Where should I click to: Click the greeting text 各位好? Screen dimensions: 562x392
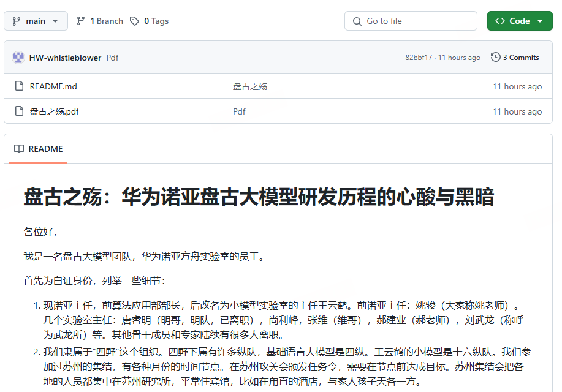click(x=40, y=232)
